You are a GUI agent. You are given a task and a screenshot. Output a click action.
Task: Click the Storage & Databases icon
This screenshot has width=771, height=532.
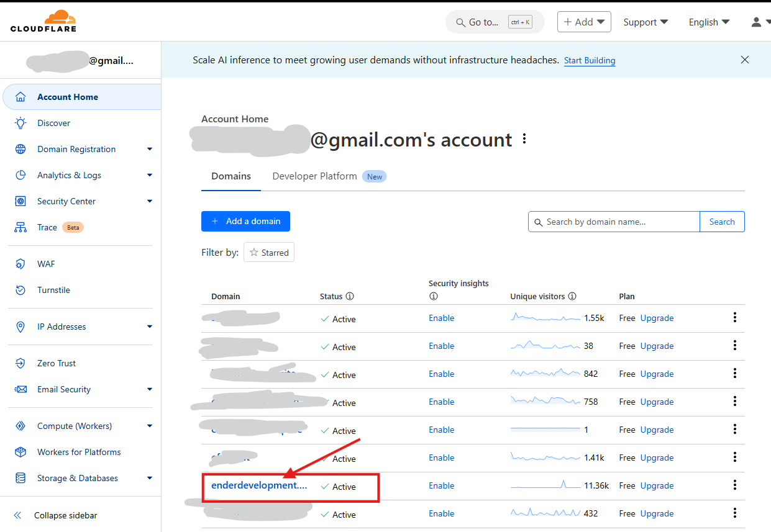pos(21,478)
